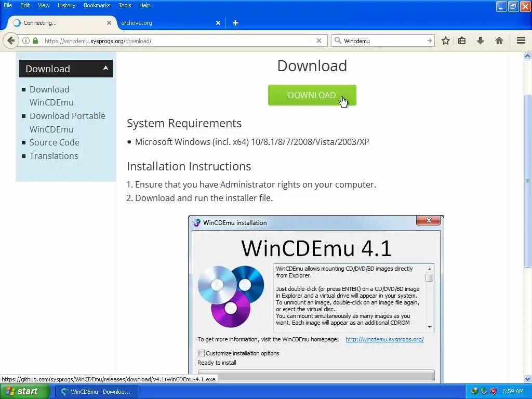
Task: Go back using the browser back arrow
Action: [11, 41]
